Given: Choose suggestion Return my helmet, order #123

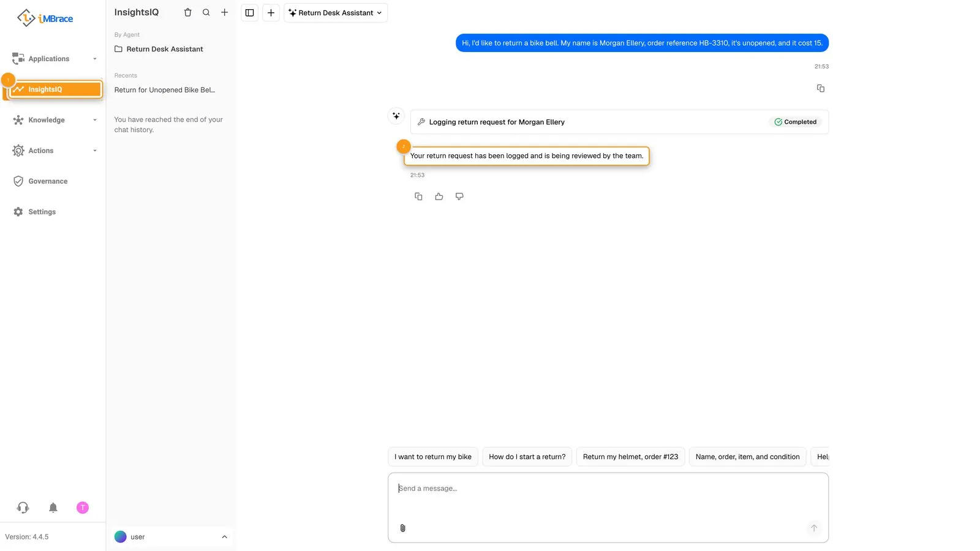Looking at the screenshot, I should 630,457.
